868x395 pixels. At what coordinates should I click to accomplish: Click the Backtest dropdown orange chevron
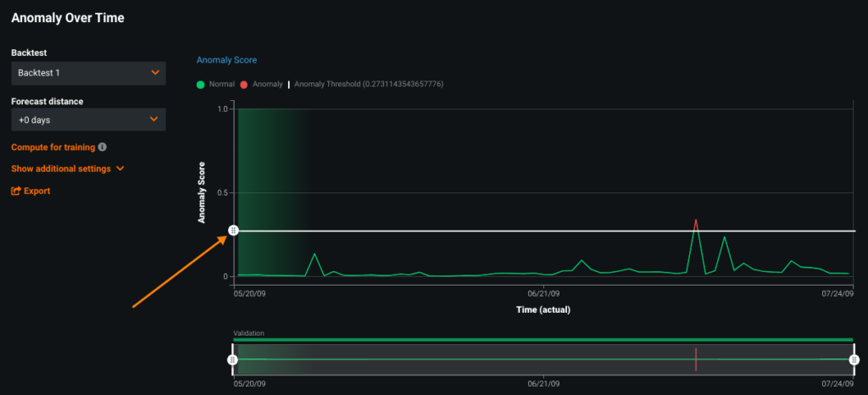click(x=155, y=72)
